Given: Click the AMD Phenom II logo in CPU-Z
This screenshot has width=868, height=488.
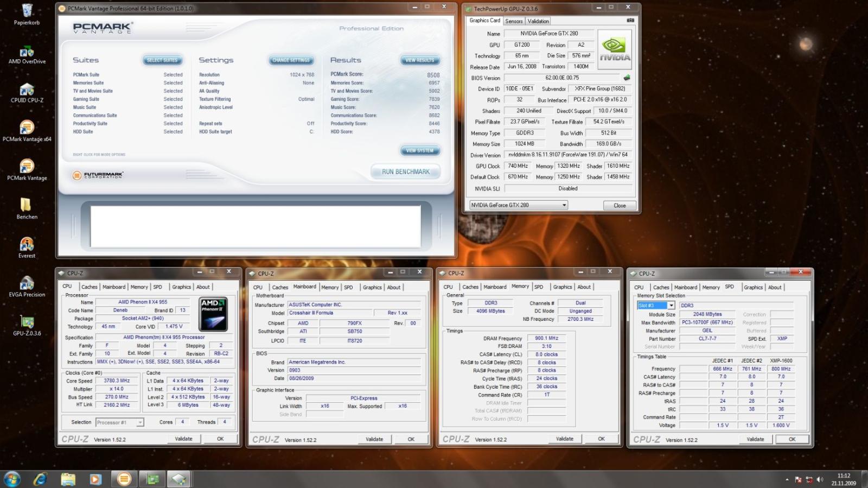Looking at the screenshot, I should coord(213,314).
